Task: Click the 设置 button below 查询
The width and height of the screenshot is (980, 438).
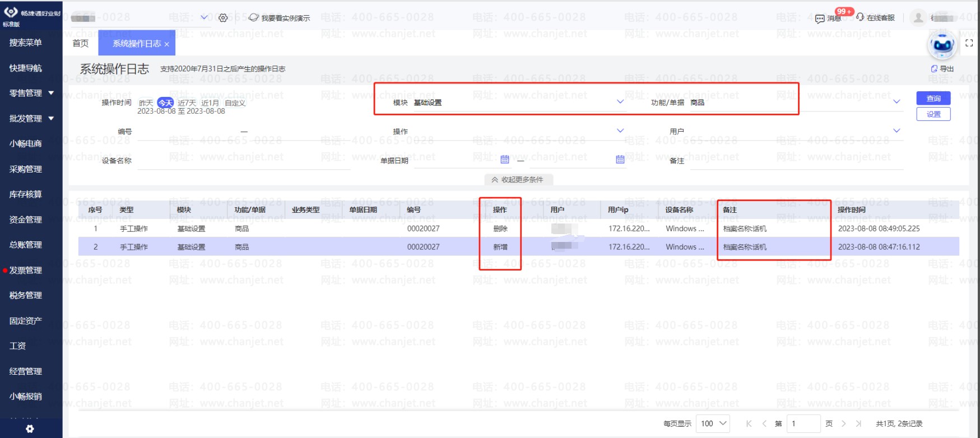Action: pos(933,114)
